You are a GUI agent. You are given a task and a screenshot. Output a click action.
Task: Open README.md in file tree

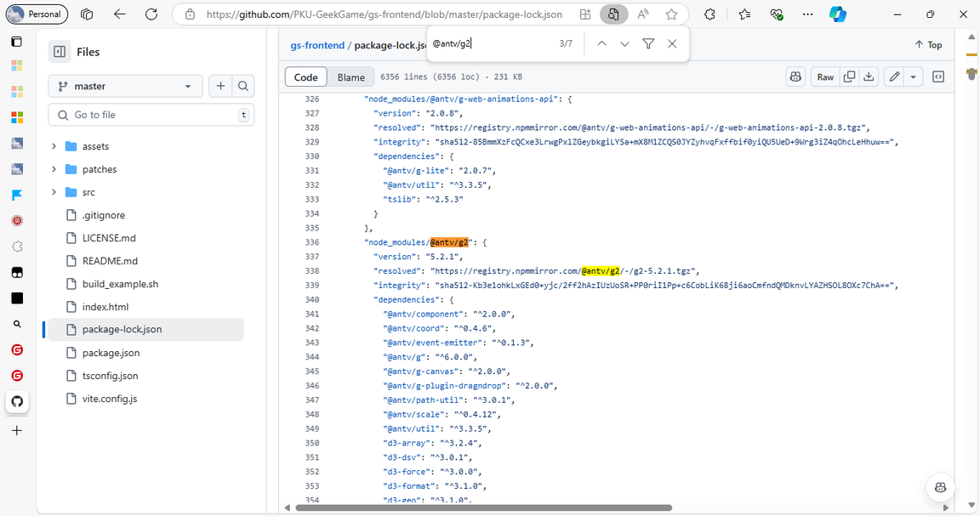click(110, 261)
